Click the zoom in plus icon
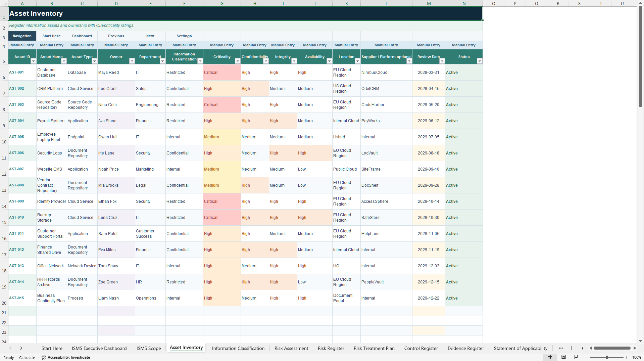This screenshot has height=361, width=644. click(626, 357)
